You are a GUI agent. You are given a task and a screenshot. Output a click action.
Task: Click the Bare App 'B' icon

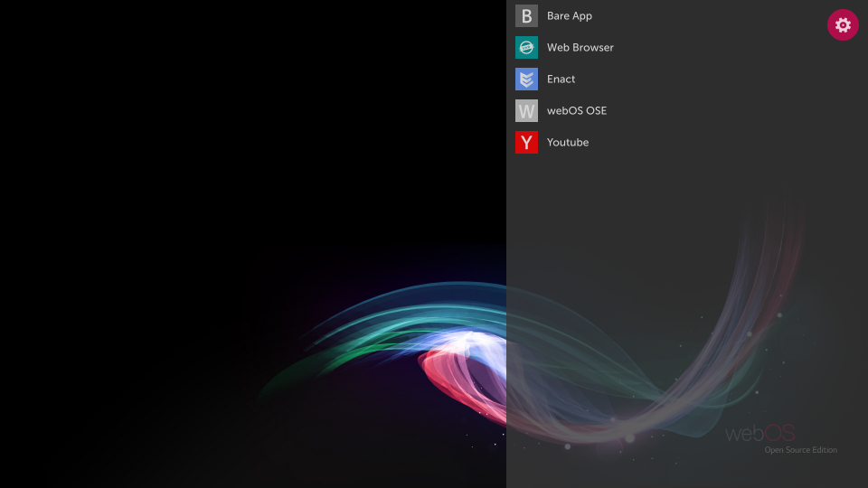tap(526, 16)
